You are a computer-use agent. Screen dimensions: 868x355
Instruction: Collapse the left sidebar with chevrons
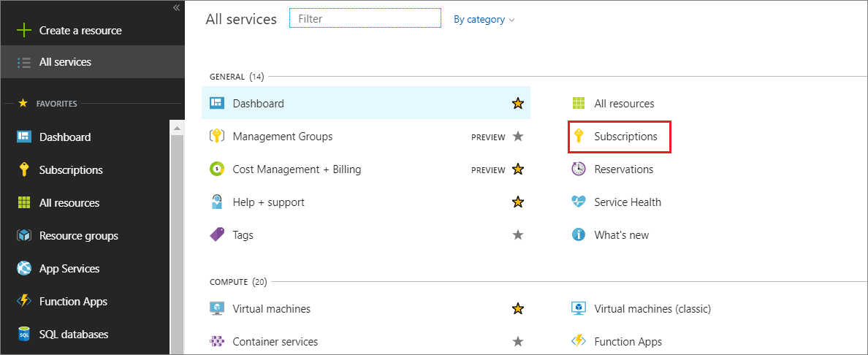[x=176, y=7]
